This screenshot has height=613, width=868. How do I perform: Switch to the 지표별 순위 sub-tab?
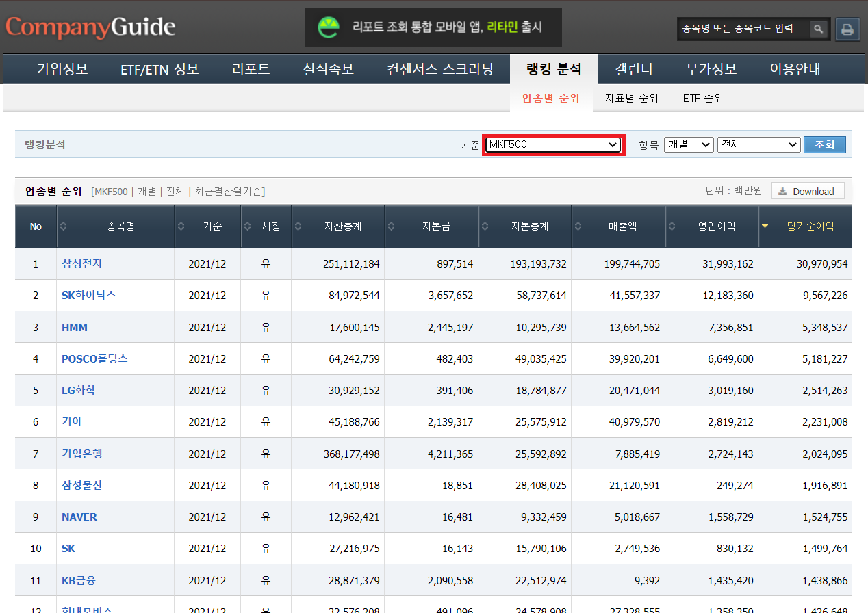631,98
